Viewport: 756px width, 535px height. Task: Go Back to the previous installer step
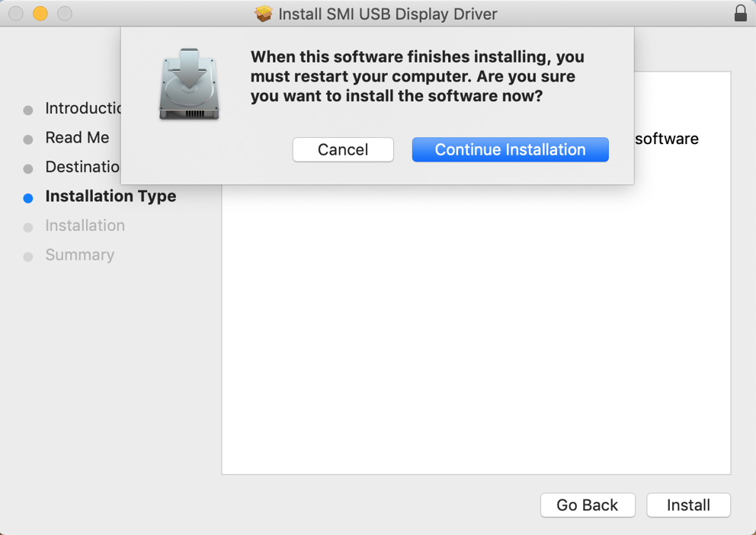click(x=588, y=505)
